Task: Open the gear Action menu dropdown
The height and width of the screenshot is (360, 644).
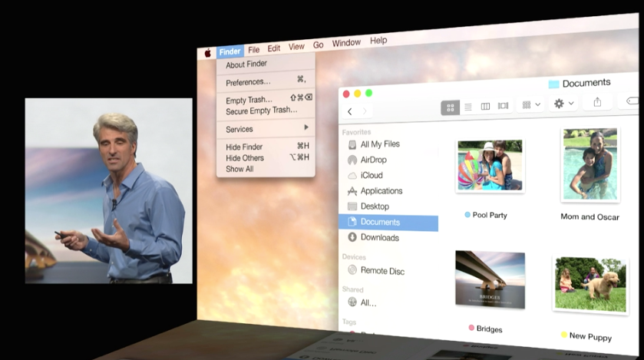Action: 563,104
